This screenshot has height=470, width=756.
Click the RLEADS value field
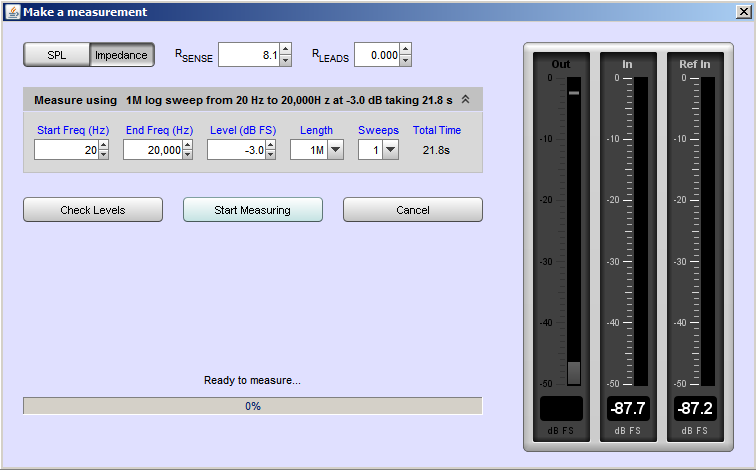coord(377,55)
